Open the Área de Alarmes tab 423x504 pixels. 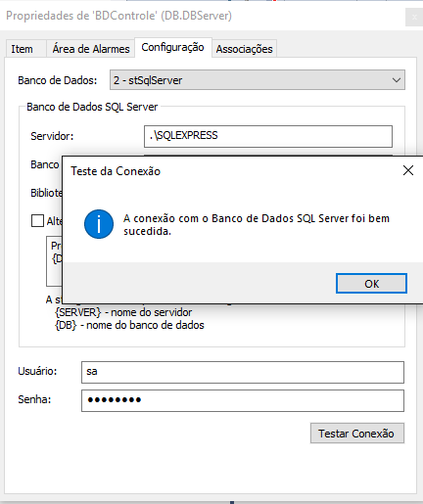tap(91, 49)
